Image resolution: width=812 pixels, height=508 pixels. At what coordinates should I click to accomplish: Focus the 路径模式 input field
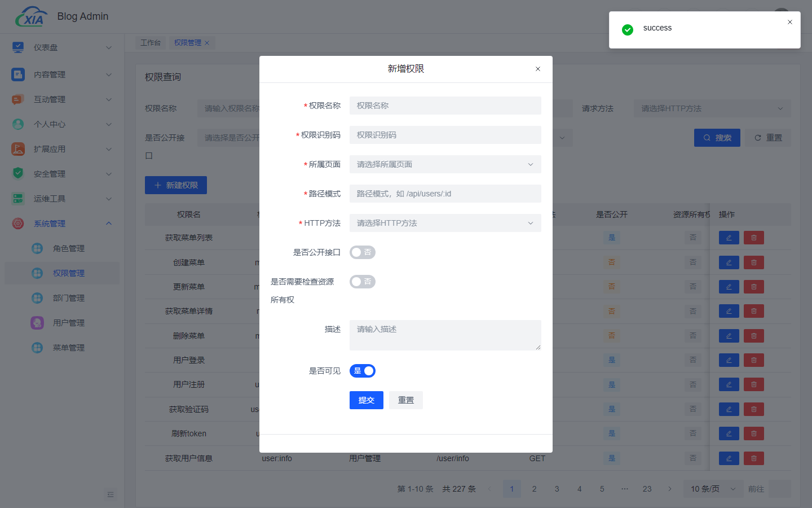pyautogui.click(x=445, y=194)
